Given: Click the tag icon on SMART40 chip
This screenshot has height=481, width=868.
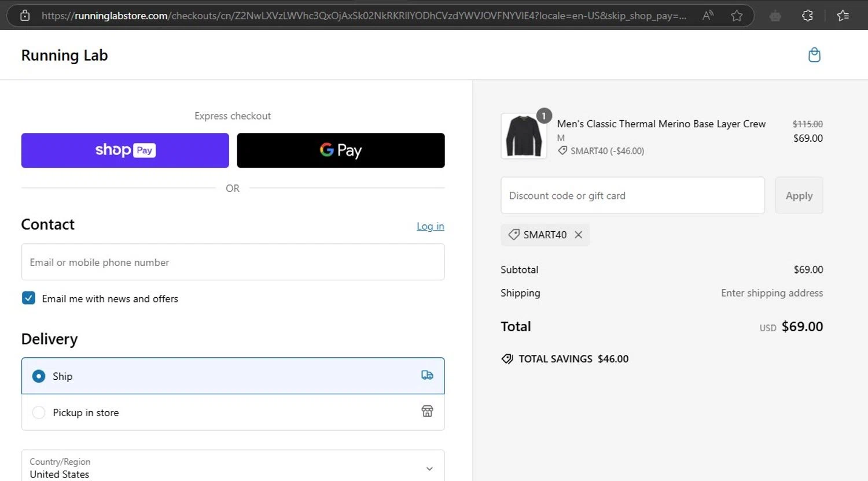Looking at the screenshot, I should click(x=513, y=235).
